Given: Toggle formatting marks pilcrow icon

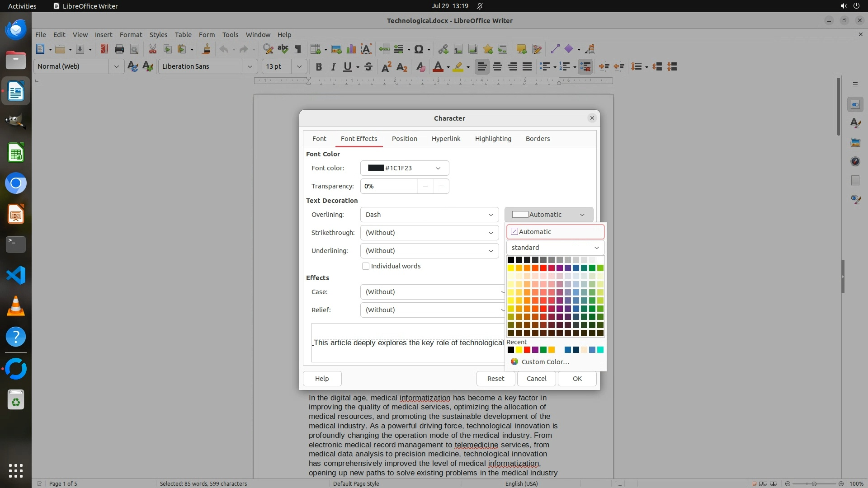Looking at the screenshot, I should (x=298, y=49).
